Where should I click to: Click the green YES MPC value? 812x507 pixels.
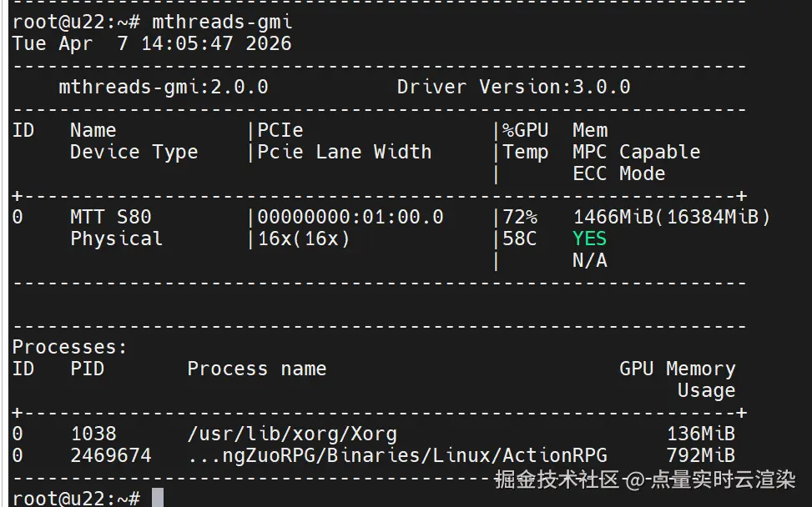tap(589, 238)
